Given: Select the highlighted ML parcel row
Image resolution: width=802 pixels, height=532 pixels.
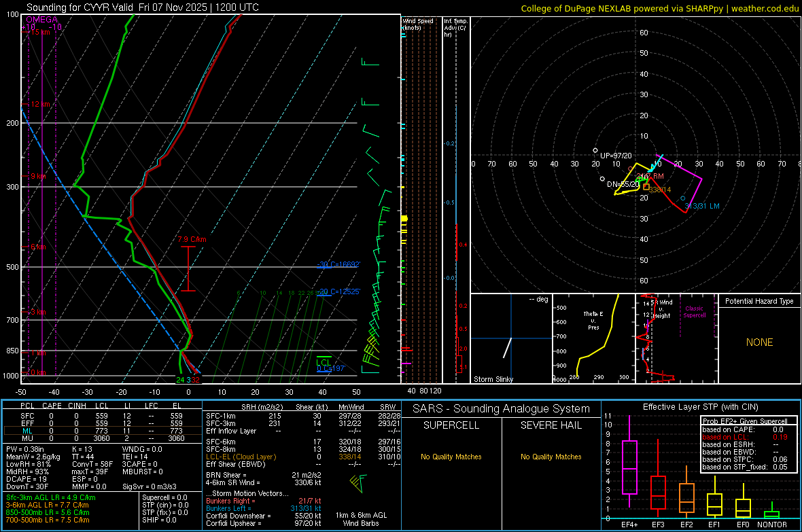Looking at the screenshot, I should [103, 431].
